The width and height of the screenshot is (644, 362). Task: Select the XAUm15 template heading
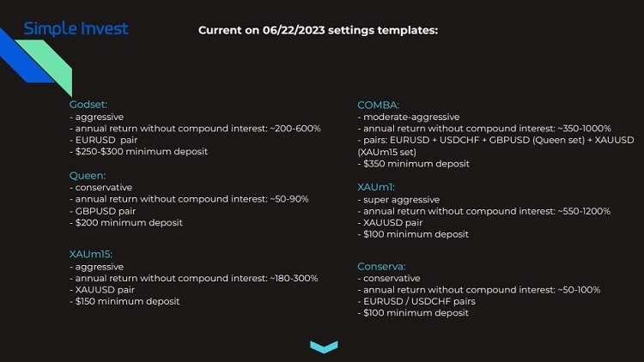pyautogui.click(x=91, y=254)
